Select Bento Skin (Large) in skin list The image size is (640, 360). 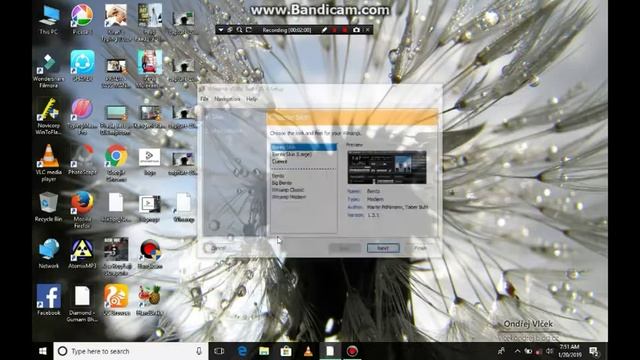pos(291,154)
